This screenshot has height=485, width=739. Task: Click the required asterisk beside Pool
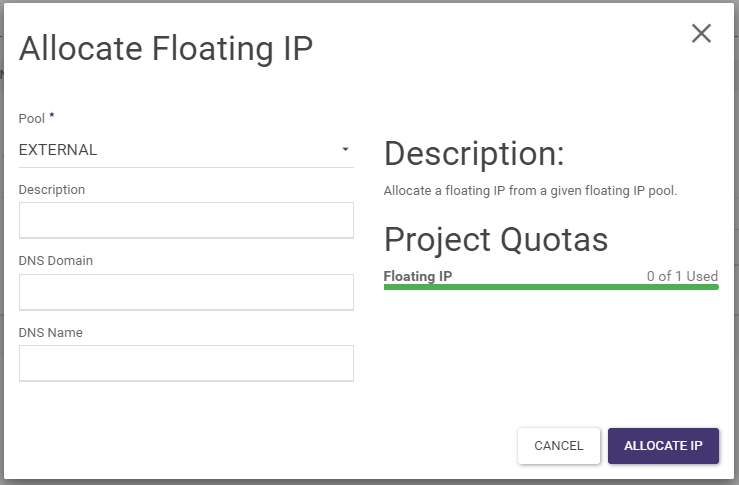click(x=52, y=117)
